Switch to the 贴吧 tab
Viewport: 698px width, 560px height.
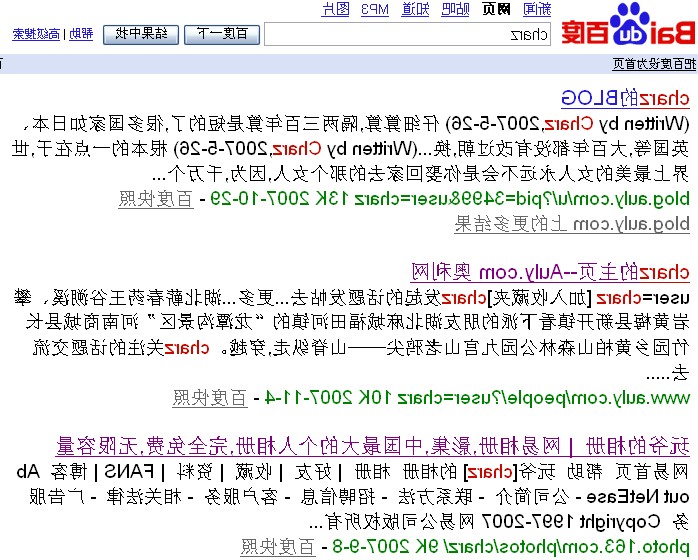click(x=455, y=9)
